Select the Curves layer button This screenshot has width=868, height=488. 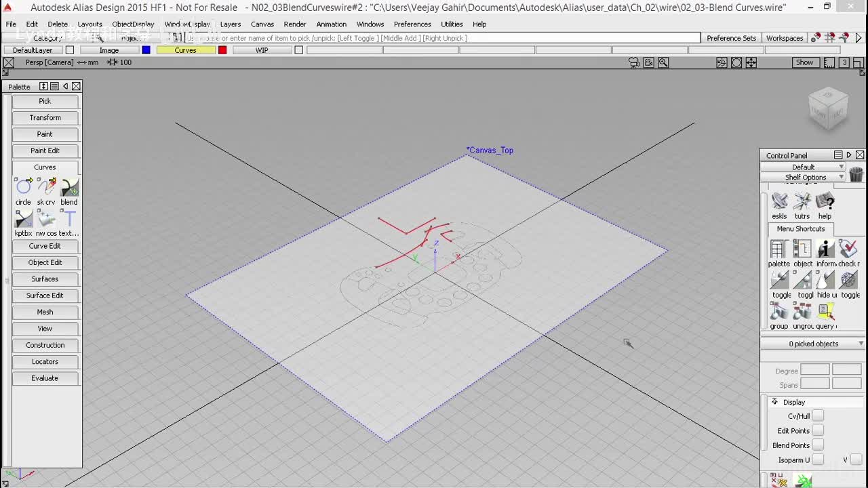pyautogui.click(x=186, y=50)
